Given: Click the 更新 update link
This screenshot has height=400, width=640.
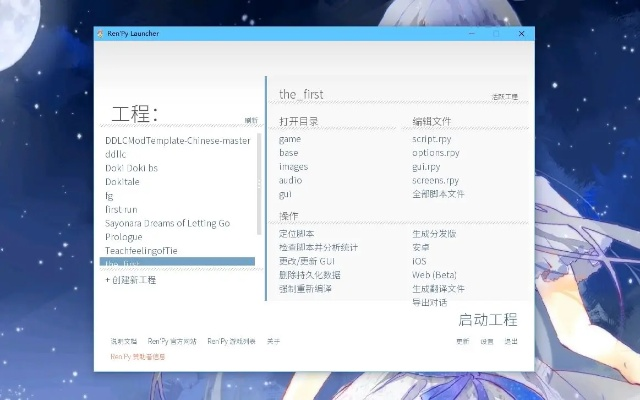Looking at the screenshot, I should (x=463, y=341).
